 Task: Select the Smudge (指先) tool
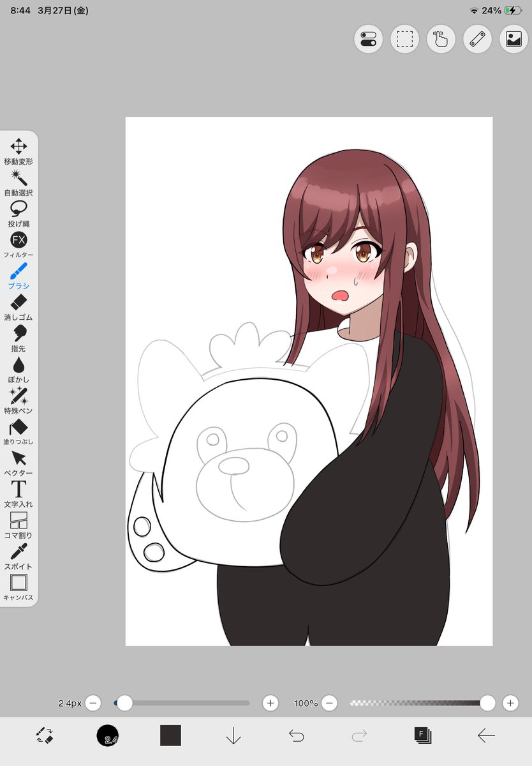click(x=18, y=338)
